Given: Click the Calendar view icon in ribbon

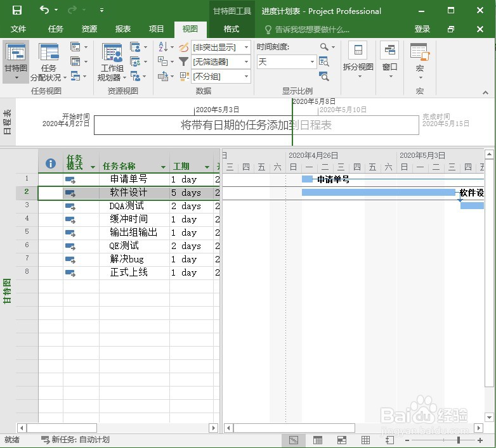Looking at the screenshot, I should [x=75, y=61].
